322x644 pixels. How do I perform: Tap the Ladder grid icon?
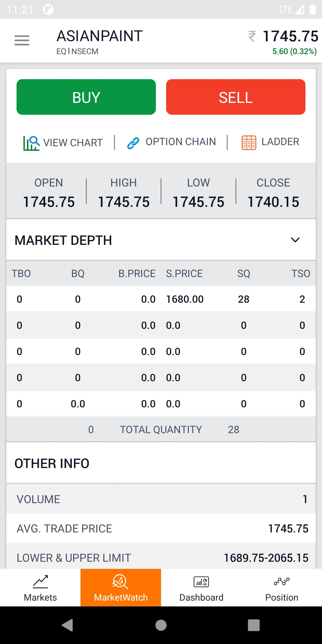[x=249, y=143]
